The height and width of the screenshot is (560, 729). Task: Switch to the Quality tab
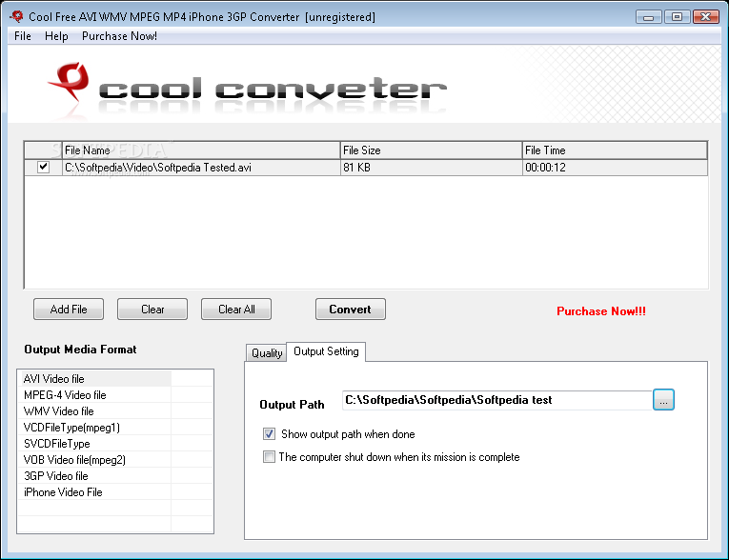coord(267,353)
